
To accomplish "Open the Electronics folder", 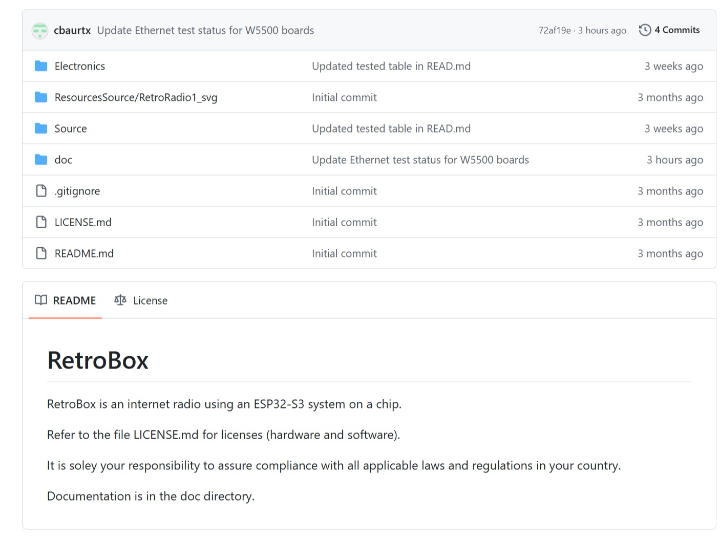I will (x=80, y=66).
